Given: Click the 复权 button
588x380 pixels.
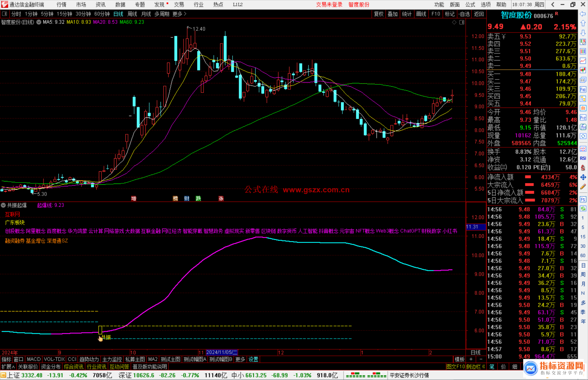Looking at the screenshot, I should coord(379,14).
